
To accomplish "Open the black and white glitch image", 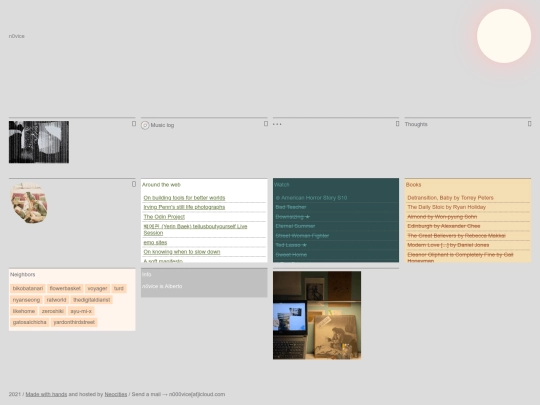I will click(x=39, y=142).
